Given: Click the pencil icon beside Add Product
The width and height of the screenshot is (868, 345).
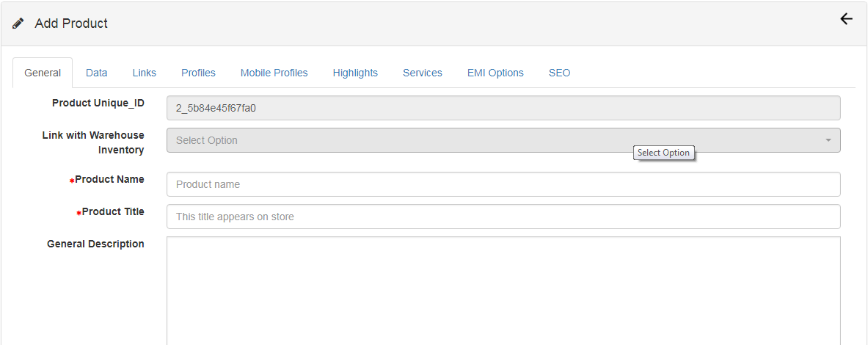Looking at the screenshot, I should [x=18, y=23].
